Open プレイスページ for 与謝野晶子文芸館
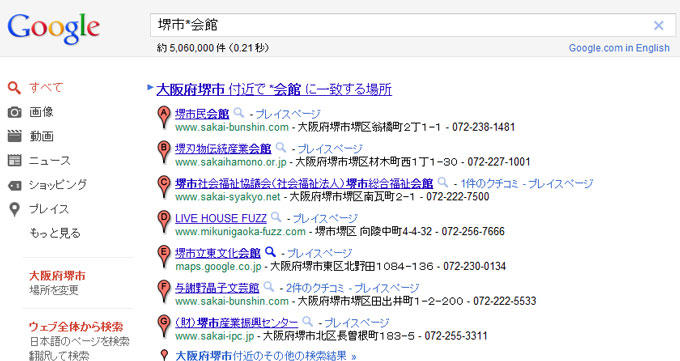 pyautogui.click(x=387, y=288)
